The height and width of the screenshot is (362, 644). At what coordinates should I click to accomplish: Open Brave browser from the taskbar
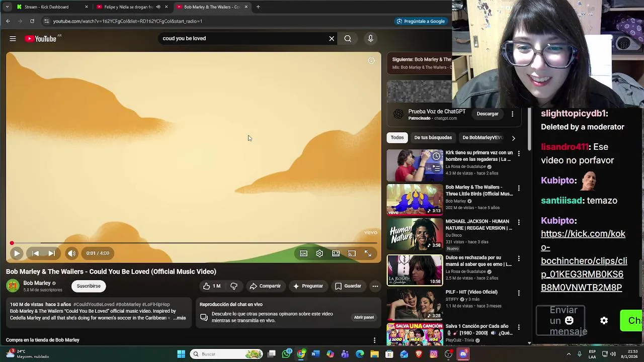coord(419,354)
